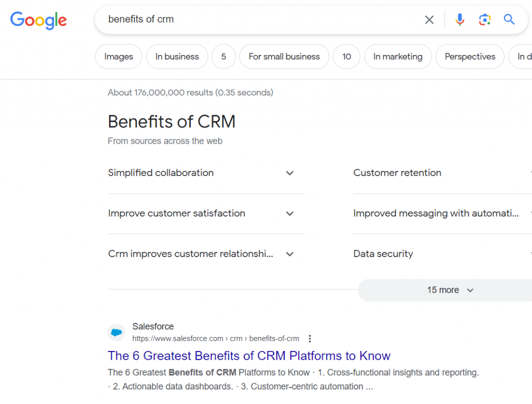Select the For small business chip
532x404 pixels.
pos(284,57)
